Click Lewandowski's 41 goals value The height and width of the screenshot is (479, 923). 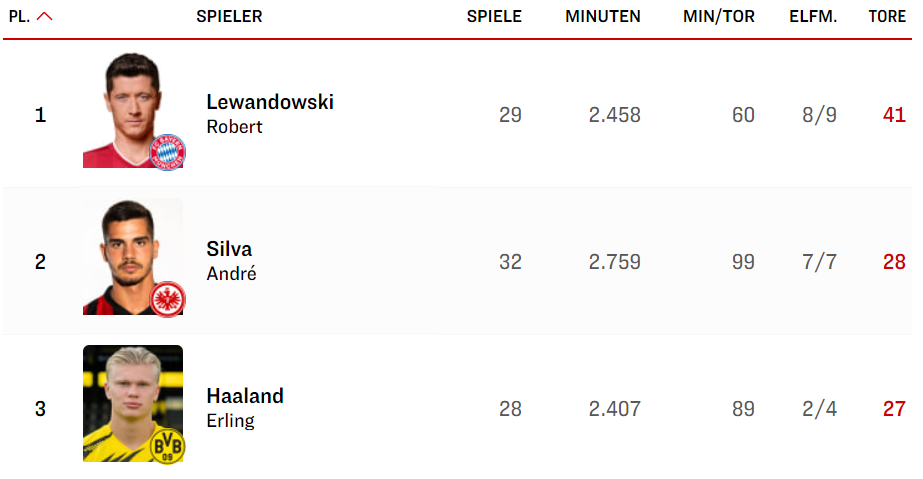coord(894,115)
